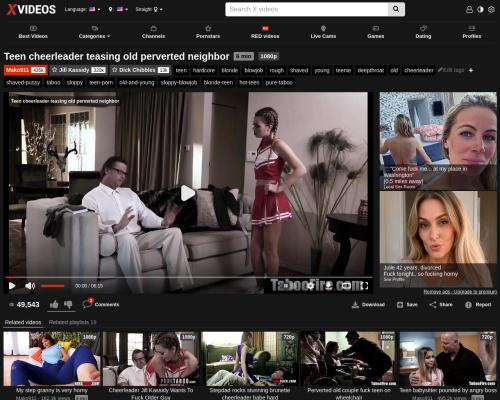
Task: Click the thumbs down dislike icon
Action: (x=68, y=304)
